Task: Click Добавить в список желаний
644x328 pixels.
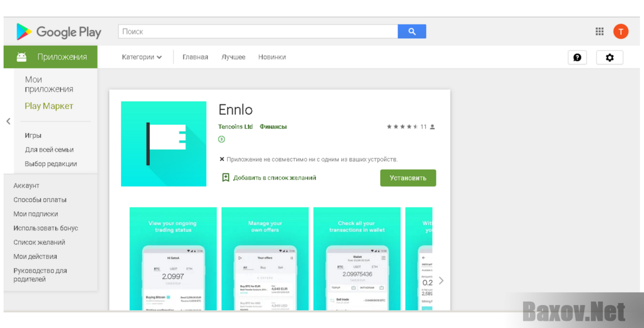Action: point(274,178)
